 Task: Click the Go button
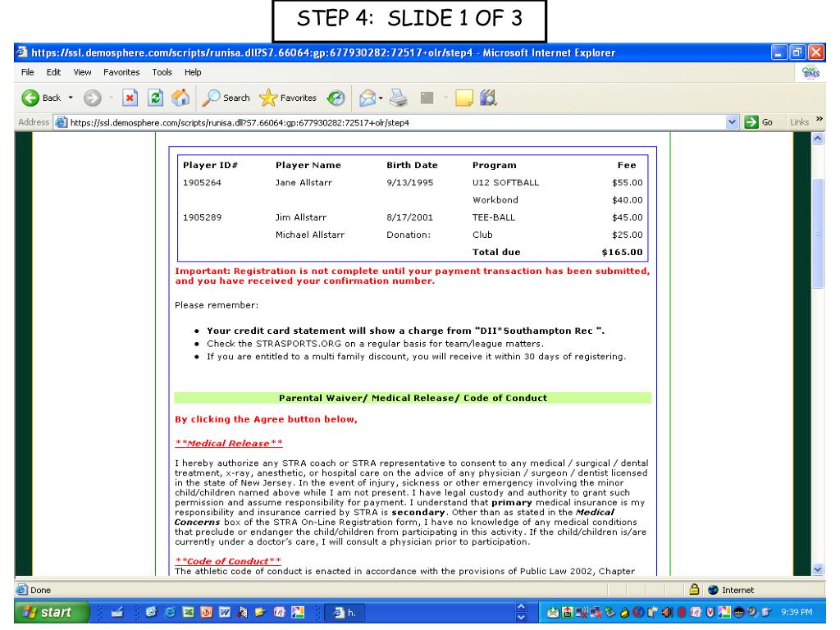click(x=759, y=123)
